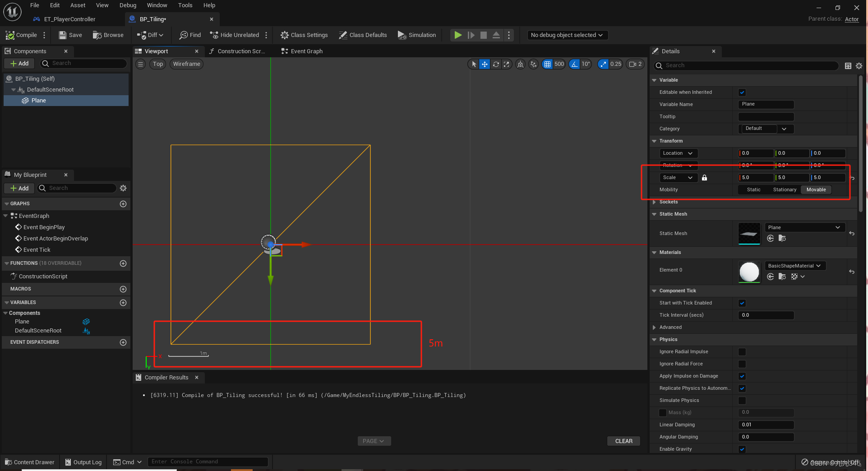
Task: Enable Simulate Physics checkbox
Action: pyautogui.click(x=742, y=401)
